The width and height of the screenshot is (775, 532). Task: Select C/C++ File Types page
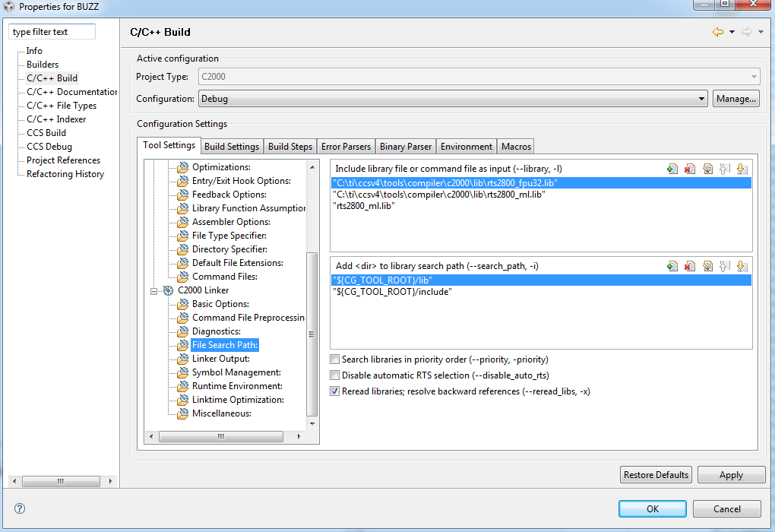(x=62, y=106)
